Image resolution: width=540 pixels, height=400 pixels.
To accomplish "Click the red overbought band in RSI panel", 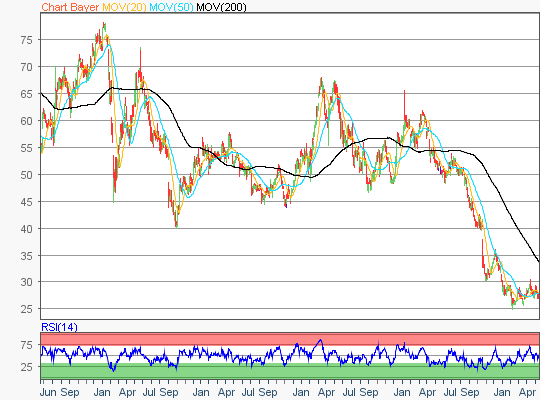I will [x=290, y=339].
